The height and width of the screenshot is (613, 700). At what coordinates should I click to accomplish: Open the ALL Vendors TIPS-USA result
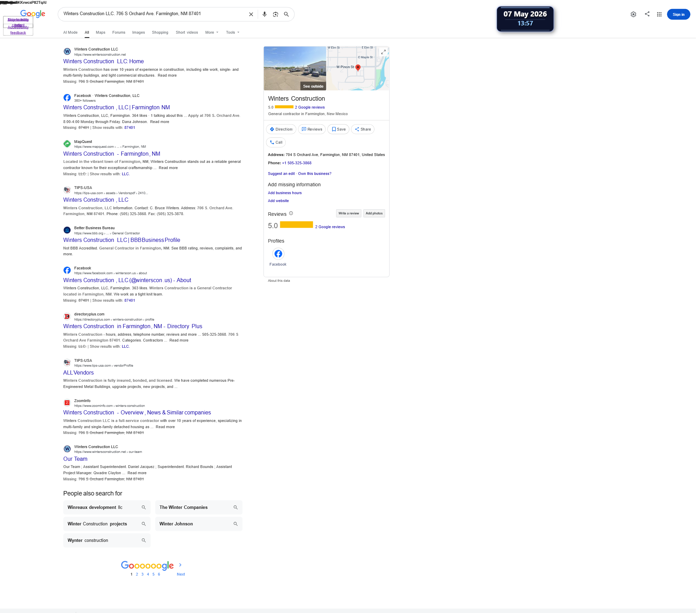click(78, 373)
